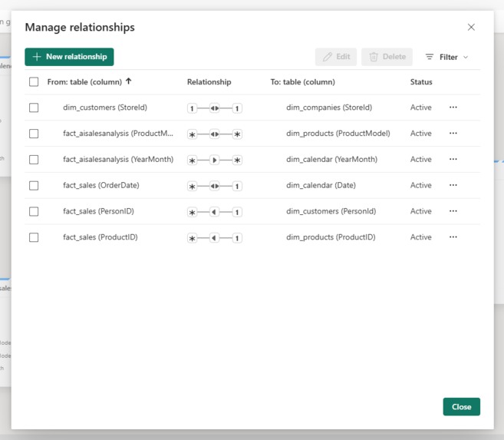Check the fact_aisalesanalysis (ProductM... row checkbox

click(34, 134)
